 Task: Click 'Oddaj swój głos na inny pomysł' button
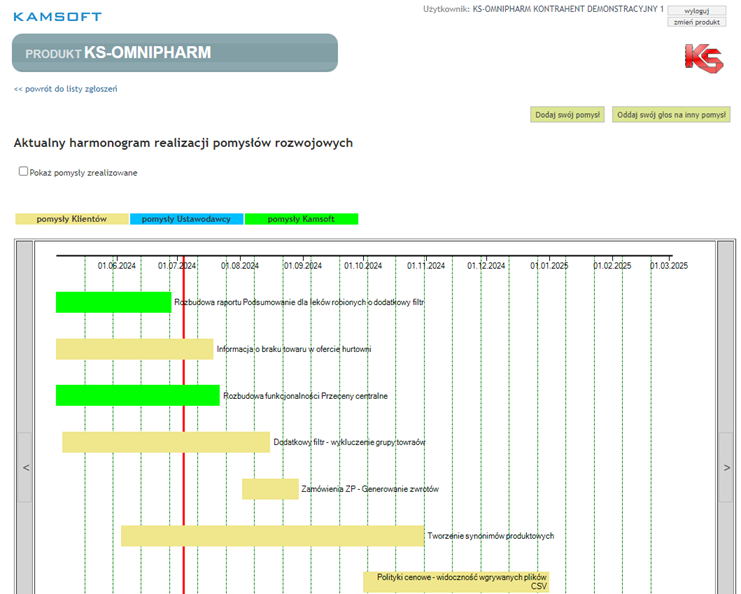(x=671, y=115)
